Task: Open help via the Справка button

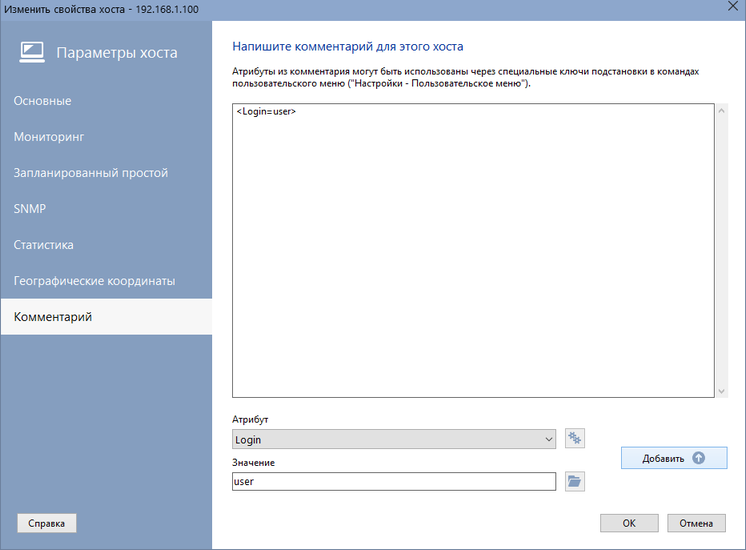Action: 47,523
